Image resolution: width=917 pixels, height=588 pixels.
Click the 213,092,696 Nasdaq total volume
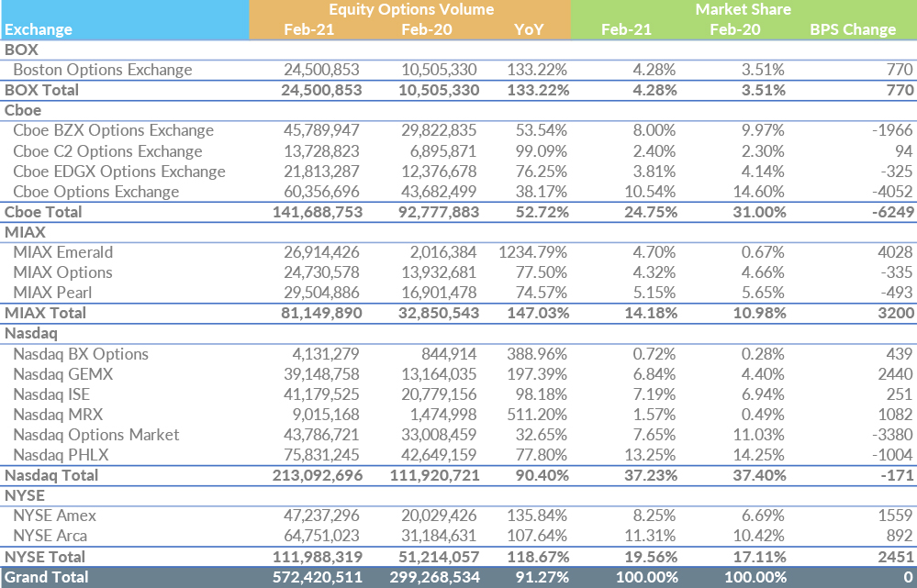[318, 475]
